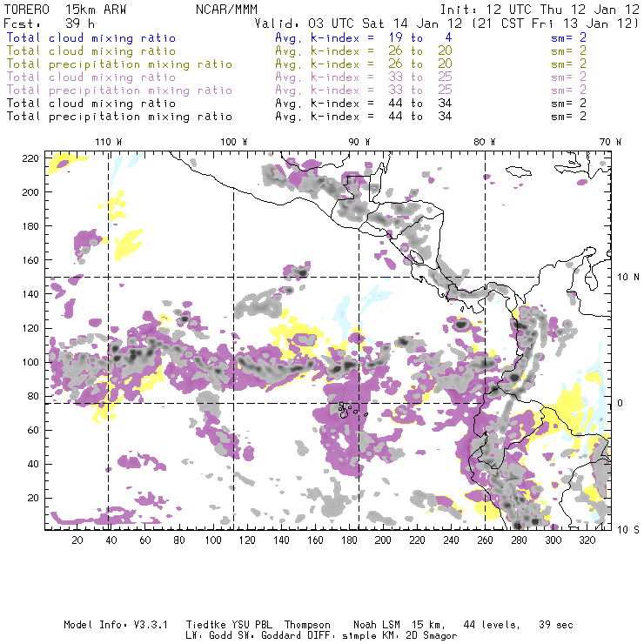The image size is (644, 644).
Task: Click the x-axis '180' tick label
Action: tap(349, 540)
